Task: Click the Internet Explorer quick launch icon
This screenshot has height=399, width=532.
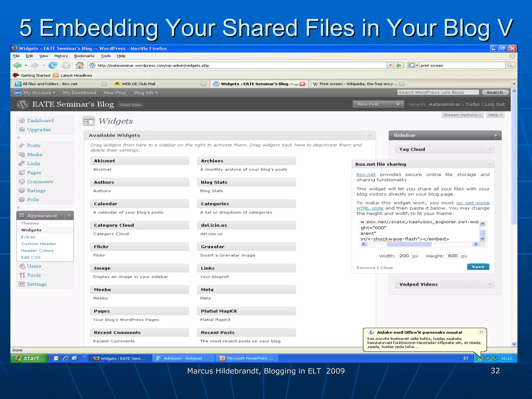Action: click(x=66, y=358)
